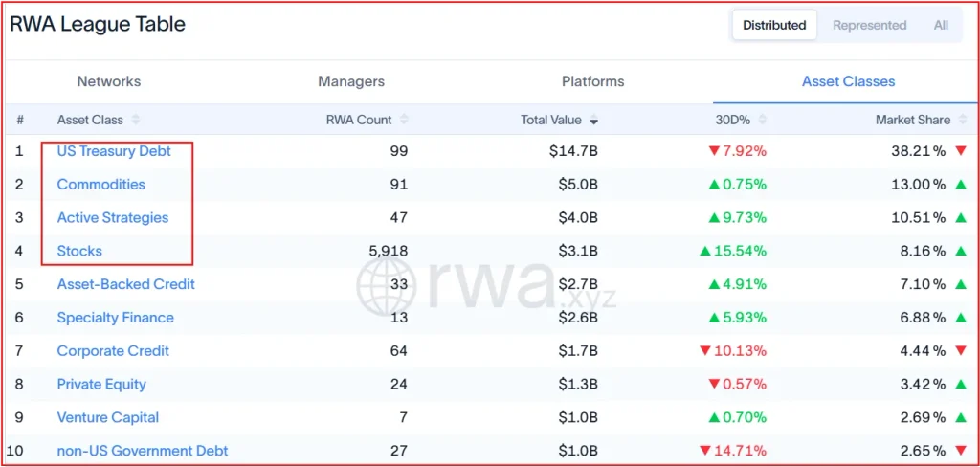Open the Specialty Finance link
This screenshot has width=980, height=467.
click(x=115, y=318)
